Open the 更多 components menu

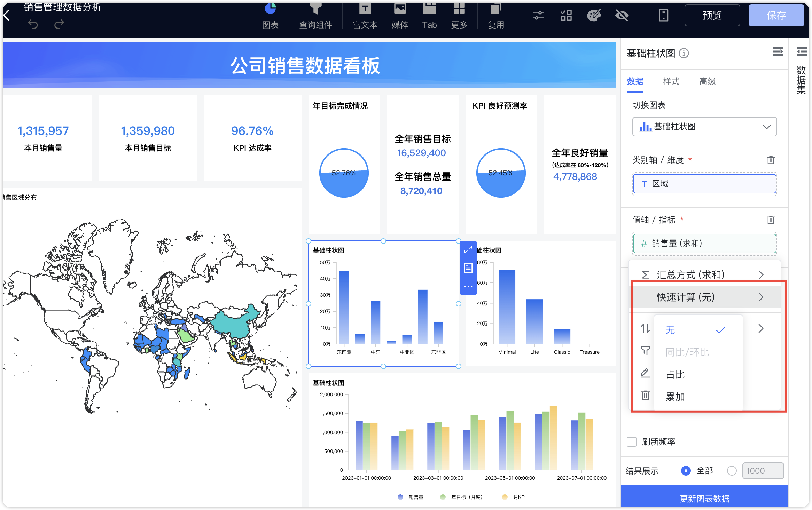coord(459,16)
